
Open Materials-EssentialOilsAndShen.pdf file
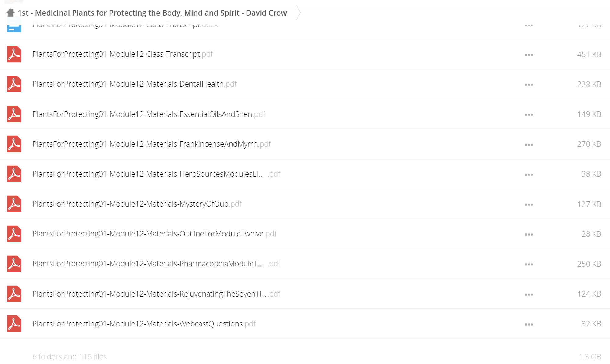pyautogui.click(x=149, y=114)
